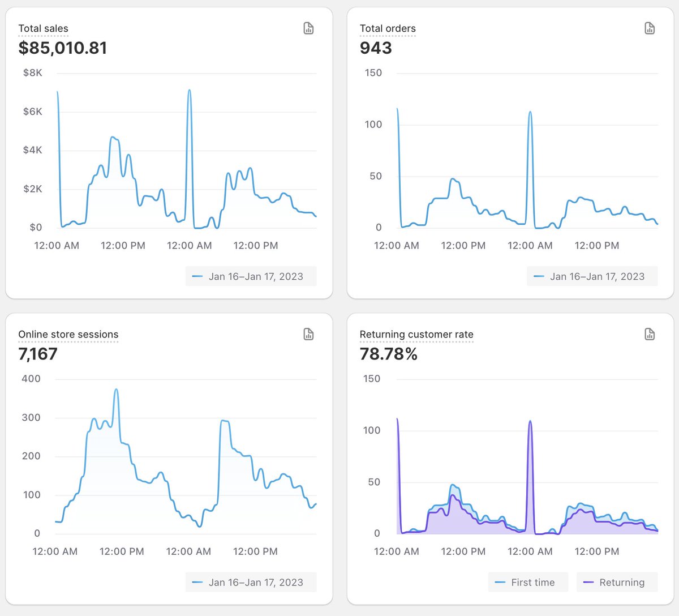Open report icon on Total sales card

[x=308, y=28]
